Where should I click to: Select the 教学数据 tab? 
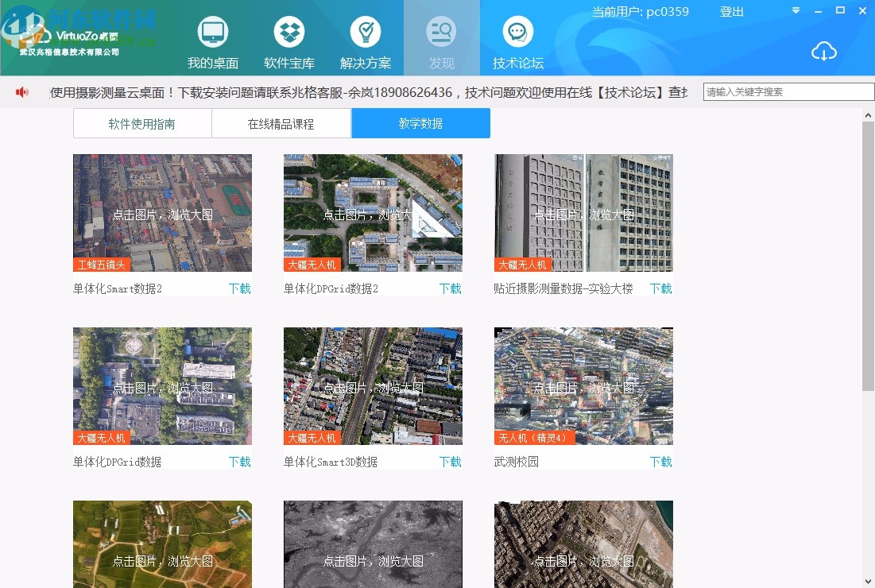pos(420,123)
